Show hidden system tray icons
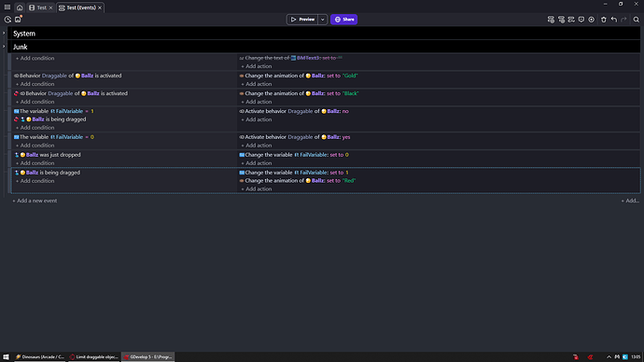The width and height of the screenshot is (644, 362). (x=609, y=356)
